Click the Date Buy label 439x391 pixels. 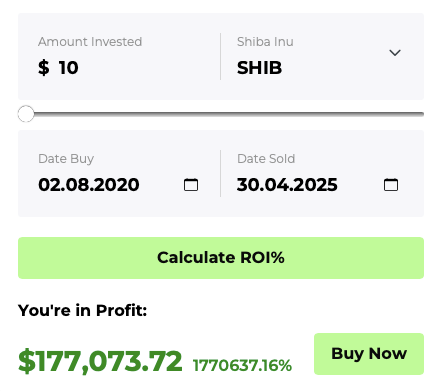pos(66,159)
